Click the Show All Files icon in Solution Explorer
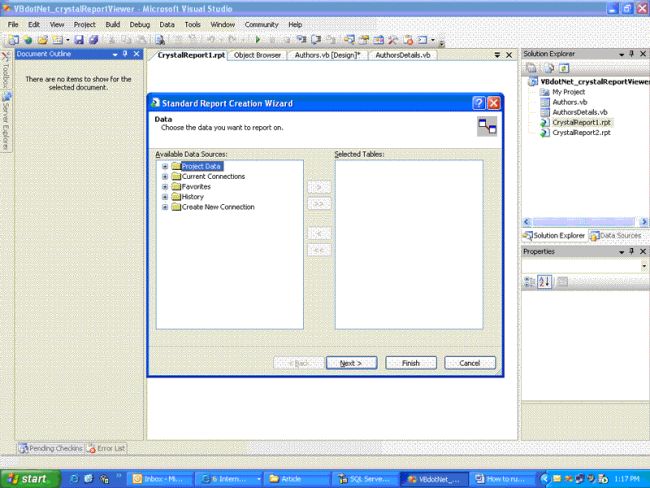 coord(548,68)
